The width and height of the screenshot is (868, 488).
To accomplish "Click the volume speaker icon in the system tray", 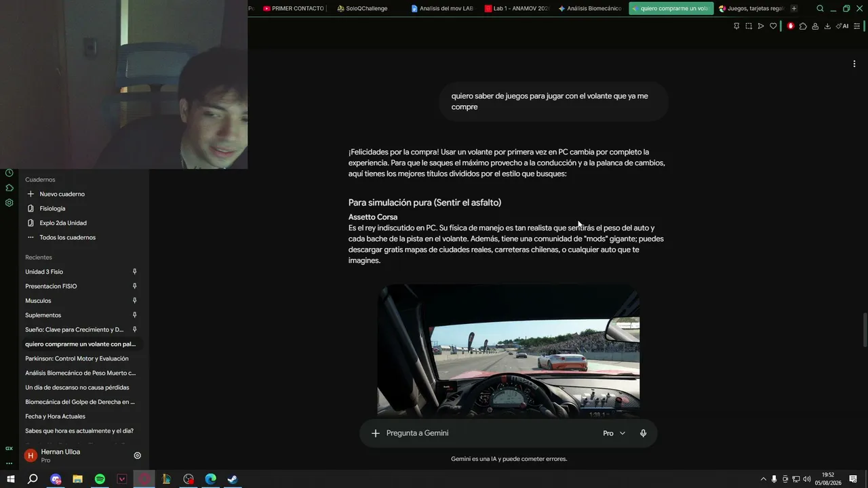I will pyautogui.click(x=808, y=479).
